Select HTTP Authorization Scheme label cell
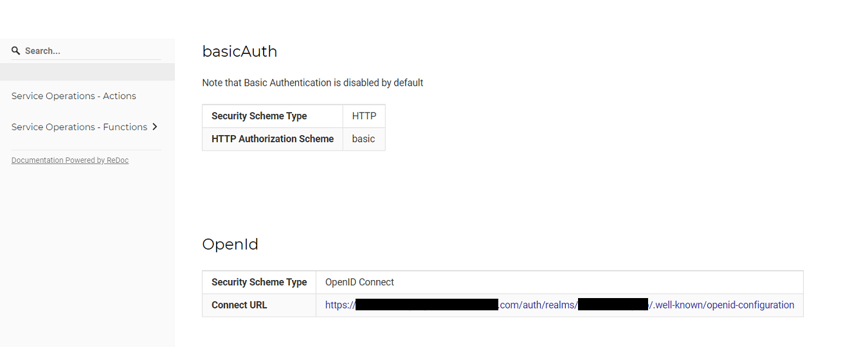Viewport: 868px width, 347px height. (273, 139)
